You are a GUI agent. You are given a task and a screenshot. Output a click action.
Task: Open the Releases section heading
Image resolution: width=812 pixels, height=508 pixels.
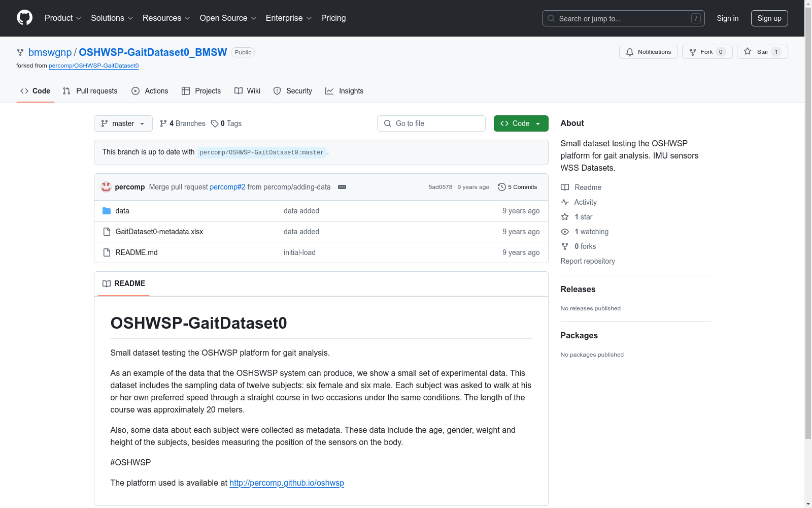[x=578, y=290]
